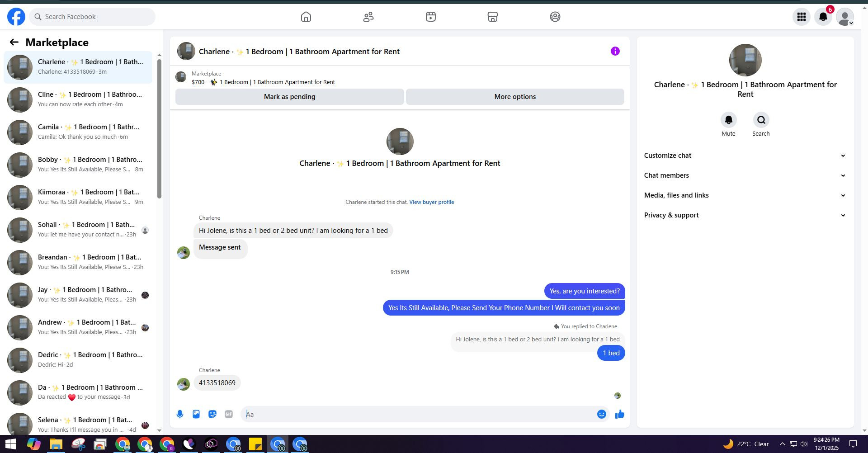The height and width of the screenshot is (453, 868).
Task: Expand the Customize chat section
Action: tap(745, 156)
